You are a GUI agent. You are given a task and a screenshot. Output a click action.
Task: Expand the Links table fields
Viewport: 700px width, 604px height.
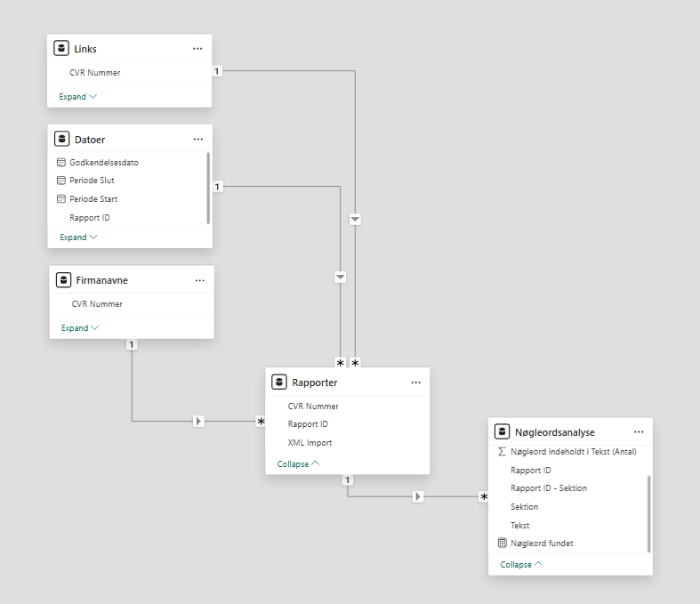pyautogui.click(x=77, y=97)
